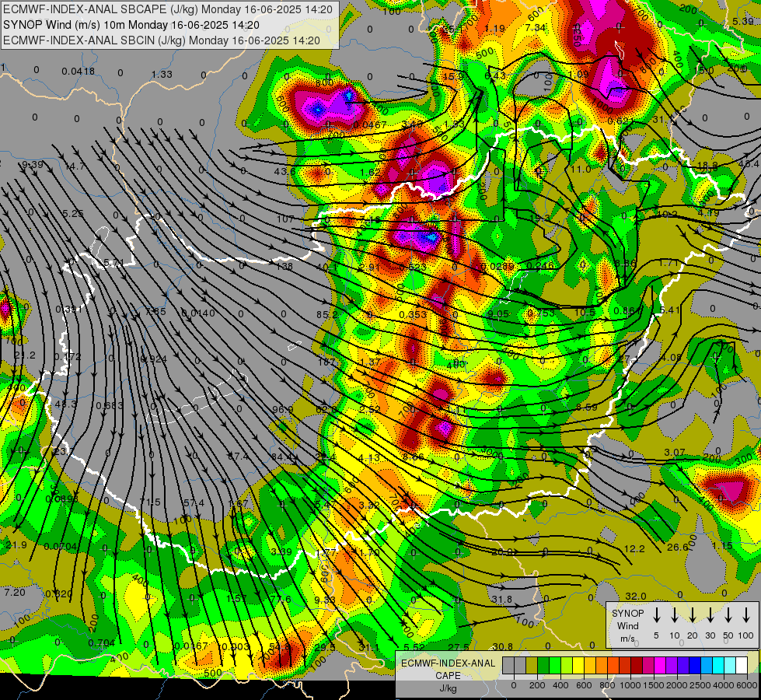Click the SYNOP Wind 10m title line
Image resolution: width=761 pixels, height=700 pixels.
click(131, 25)
